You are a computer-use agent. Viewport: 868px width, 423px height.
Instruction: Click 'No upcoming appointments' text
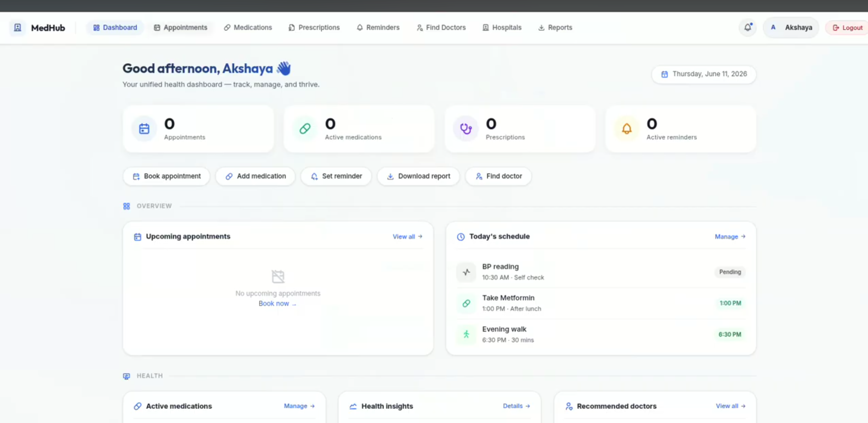pyautogui.click(x=278, y=293)
